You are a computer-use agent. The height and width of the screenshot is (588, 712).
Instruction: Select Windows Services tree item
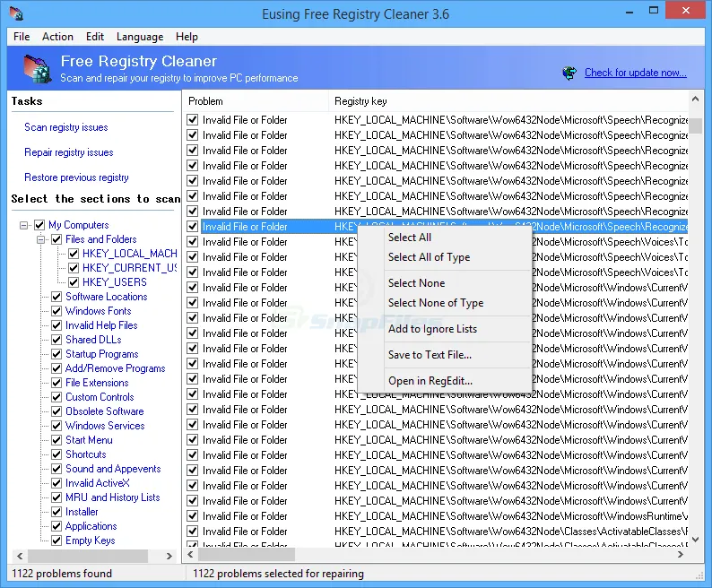pyautogui.click(x=105, y=426)
